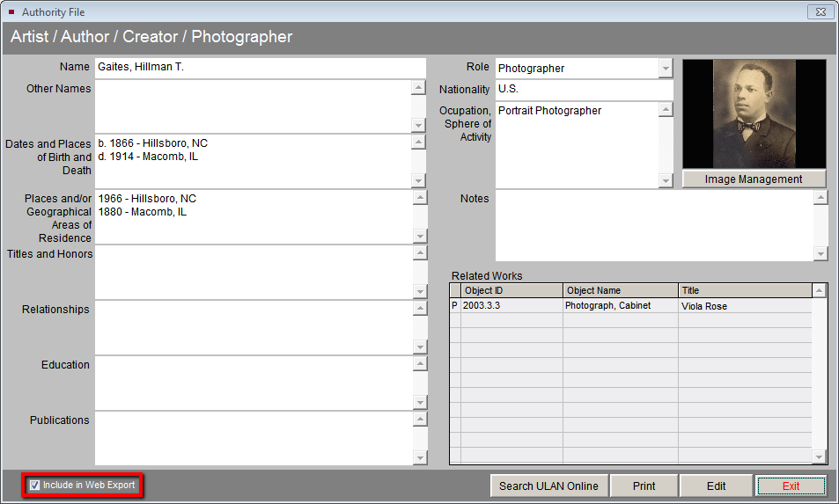Select the Viola Rose title cell
Image resolution: width=839 pixels, height=504 pixels.
[x=745, y=306]
